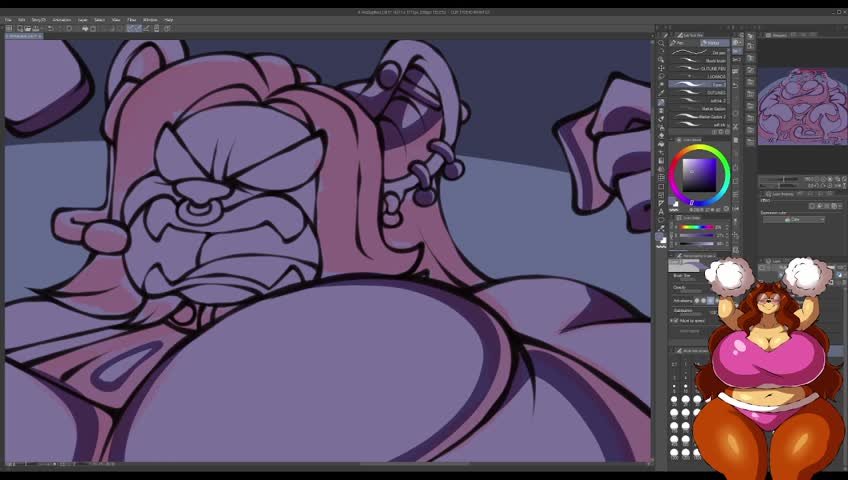
Task: Select the Text tool marked with letter A
Action: click(x=661, y=211)
